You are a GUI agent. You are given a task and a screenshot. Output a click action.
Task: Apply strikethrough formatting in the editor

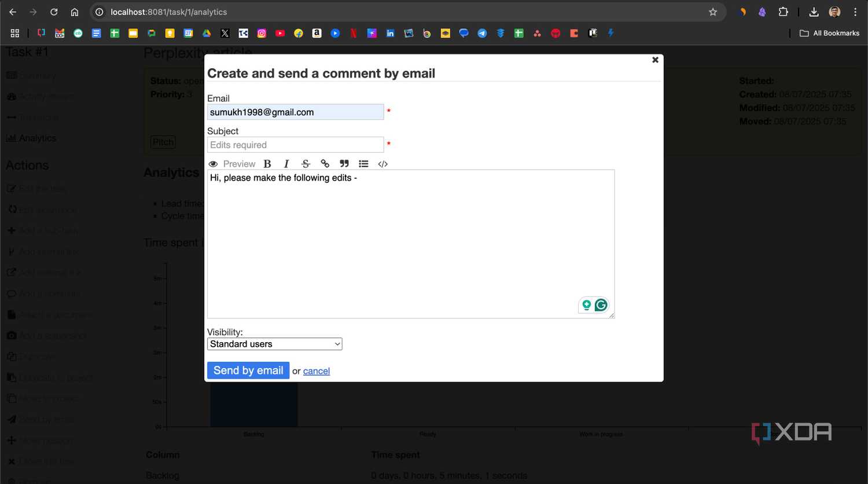point(306,164)
